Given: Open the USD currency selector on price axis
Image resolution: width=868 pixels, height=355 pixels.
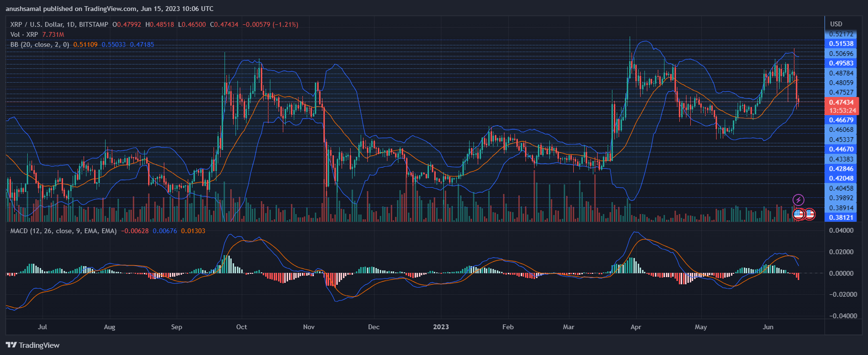Looking at the screenshot, I should click(836, 24).
